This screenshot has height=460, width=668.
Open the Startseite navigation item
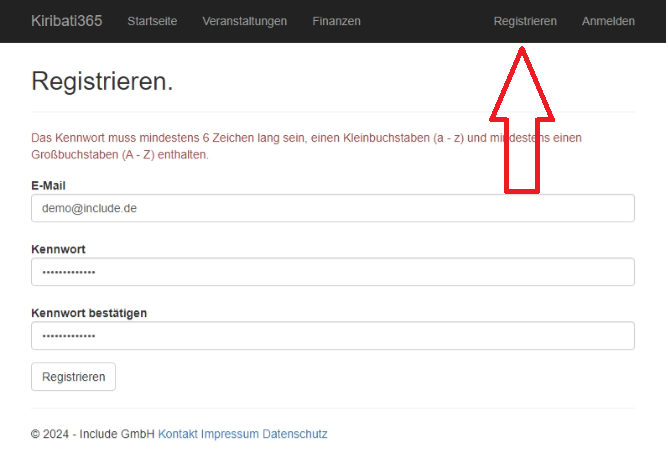click(x=152, y=21)
